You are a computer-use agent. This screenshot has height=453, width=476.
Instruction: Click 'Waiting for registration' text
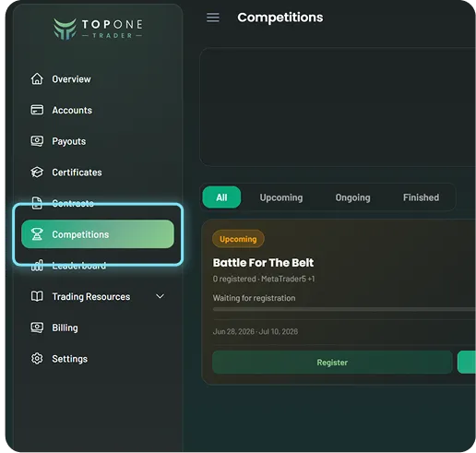(x=254, y=298)
